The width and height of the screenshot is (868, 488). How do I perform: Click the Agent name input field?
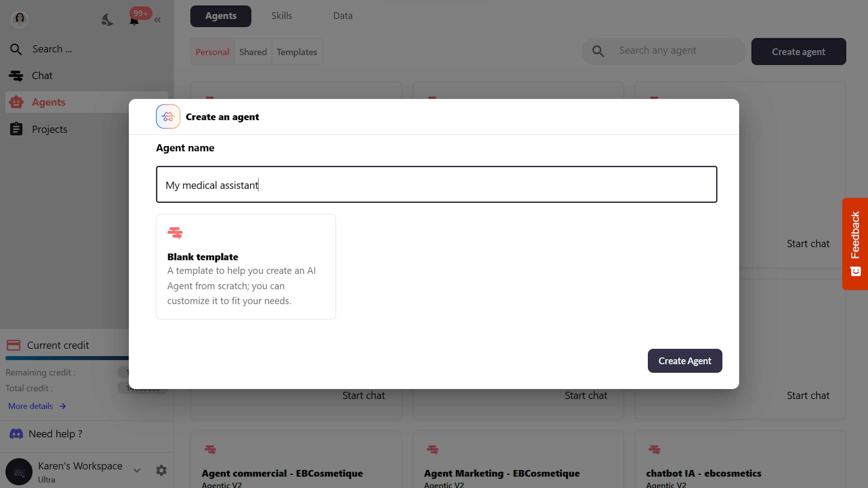click(x=436, y=185)
